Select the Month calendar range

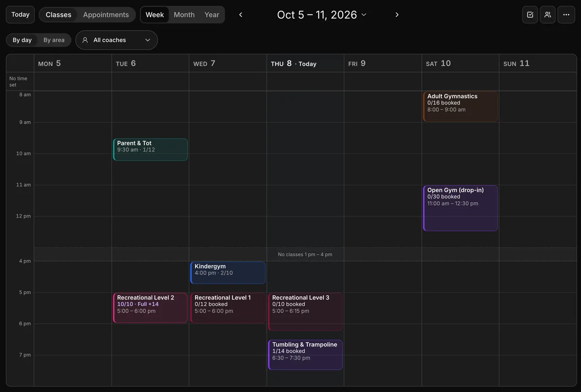[184, 15]
